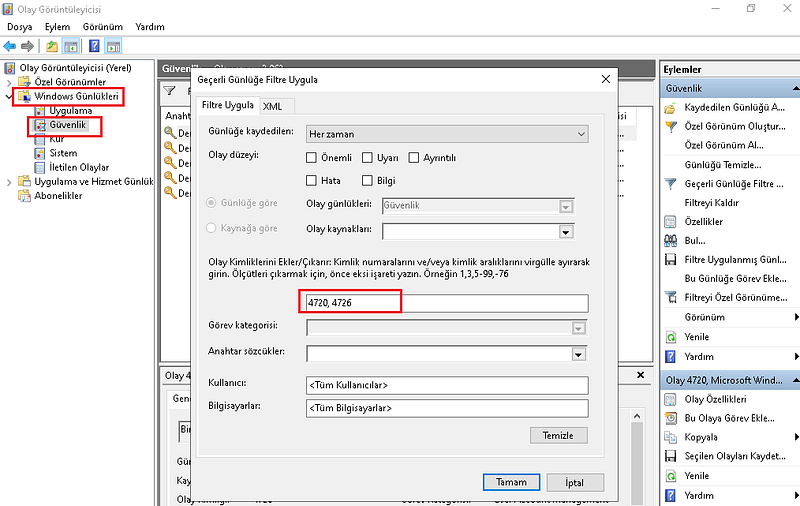Image resolution: width=800 pixels, height=506 pixels.
Task: Open the Olay kaynakları dropdown
Action: pyautogui.click(x=565, y=232)
